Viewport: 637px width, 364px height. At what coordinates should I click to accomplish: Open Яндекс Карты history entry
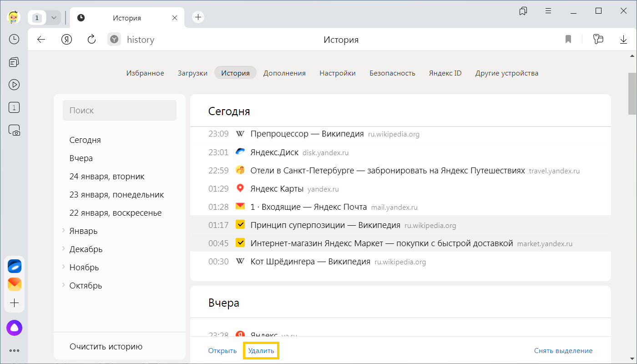(277, 188)
